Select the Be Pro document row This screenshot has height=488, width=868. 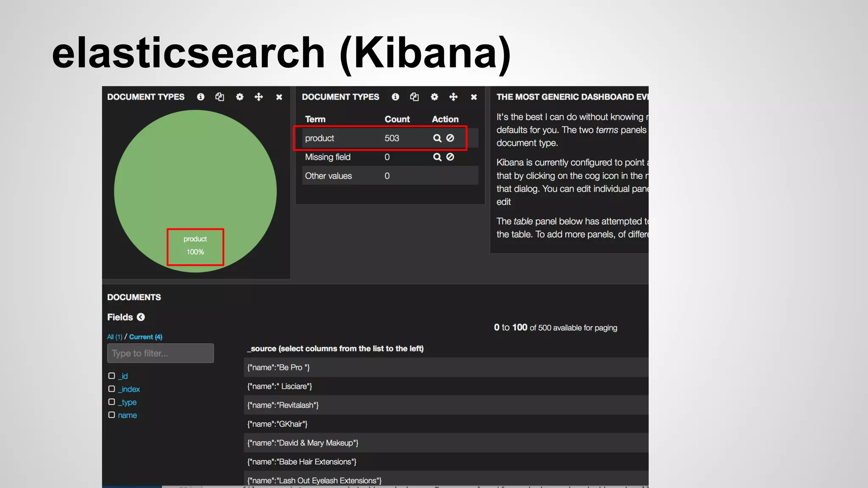tap(446, 368)
